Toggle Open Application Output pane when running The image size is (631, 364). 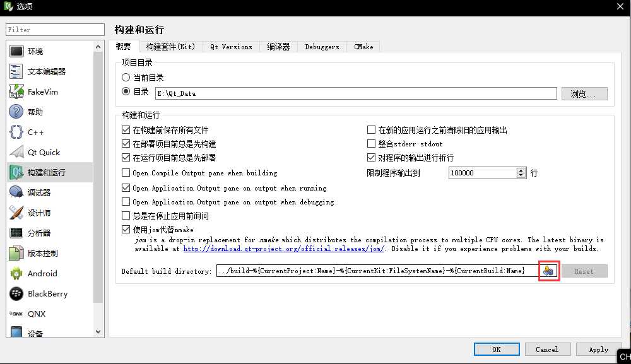click(126, 188)
